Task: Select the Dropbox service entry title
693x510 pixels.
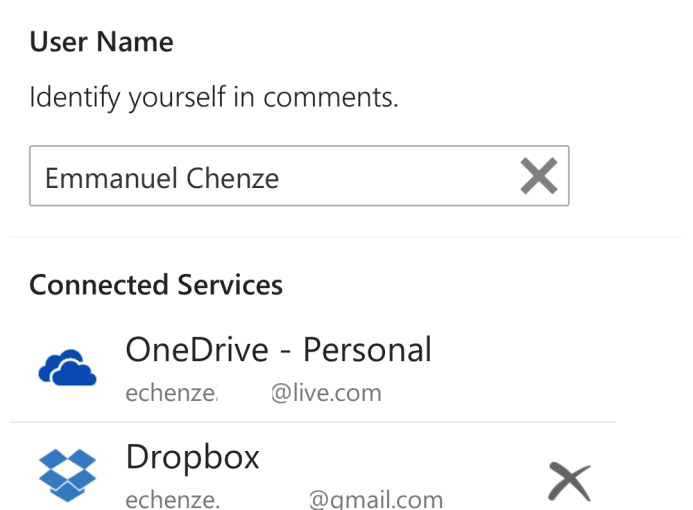Action: point(193,457)
